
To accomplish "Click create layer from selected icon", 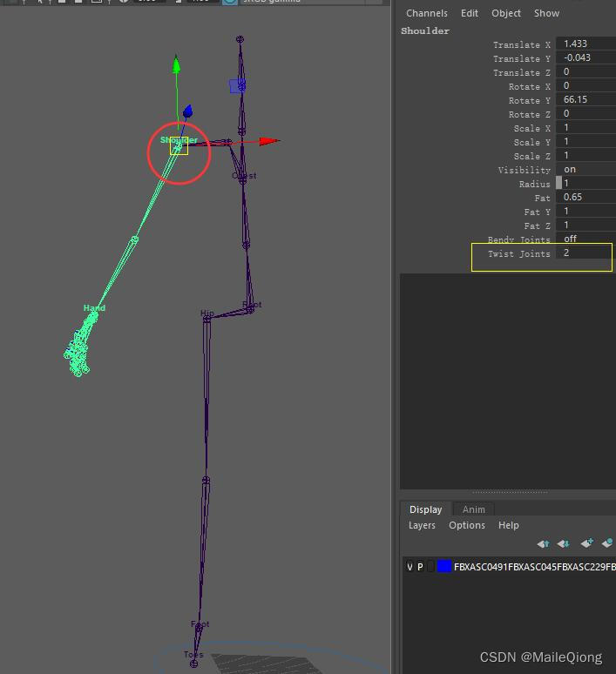I will [x=607, y=543].
